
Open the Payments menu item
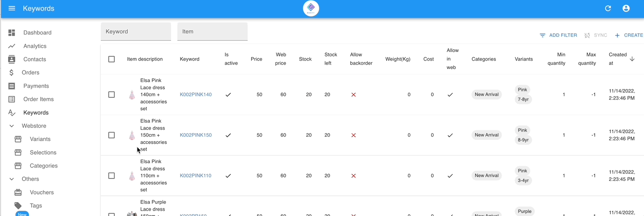coord(36,86)
